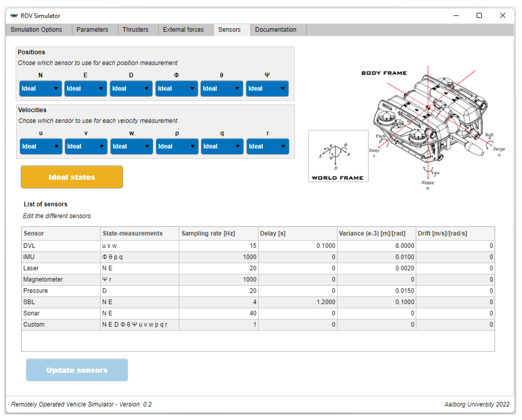
Task: Open the Documentation tab
Action: pos(275,30)
